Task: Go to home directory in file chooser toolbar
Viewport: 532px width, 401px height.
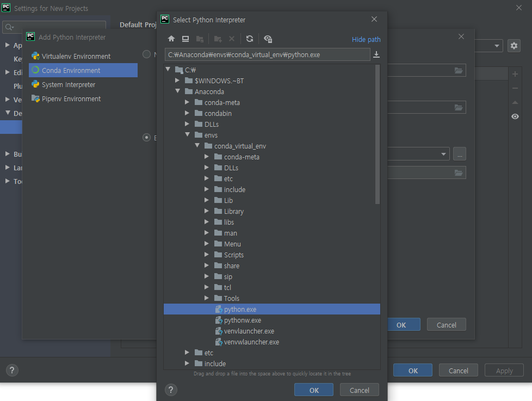Action: click(171, 39)
